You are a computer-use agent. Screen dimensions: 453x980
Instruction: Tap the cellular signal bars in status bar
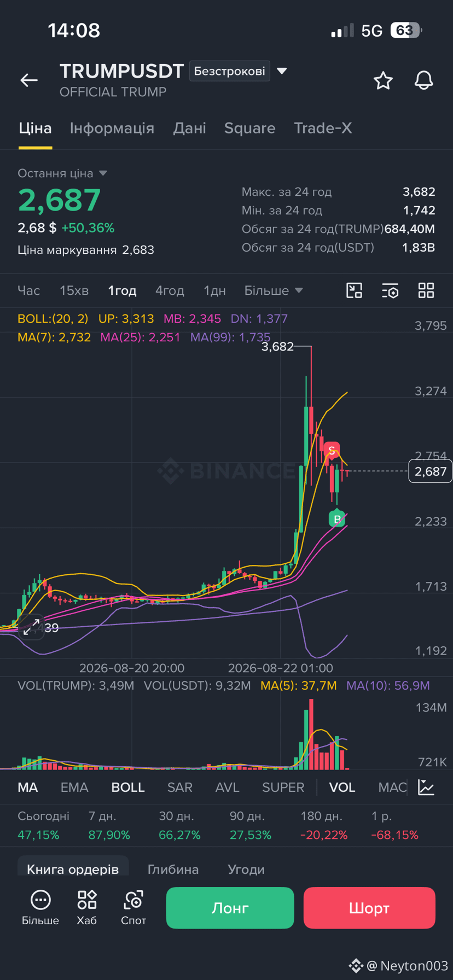tap(342, 31)
